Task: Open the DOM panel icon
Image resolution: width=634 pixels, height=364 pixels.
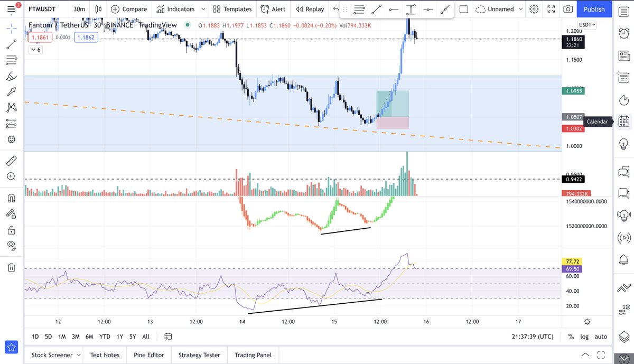Action: 623,311
